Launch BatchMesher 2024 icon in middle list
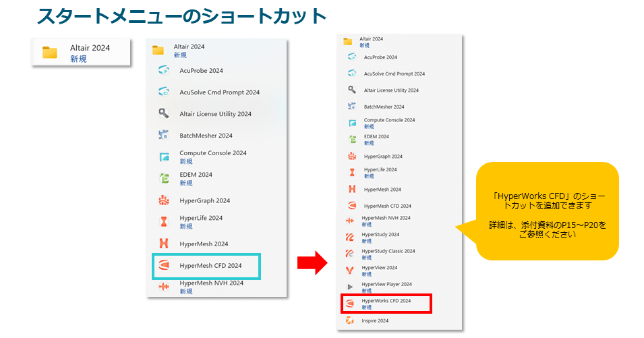The width and height of the screenshot is (644, 338). [x=164, y=135]
